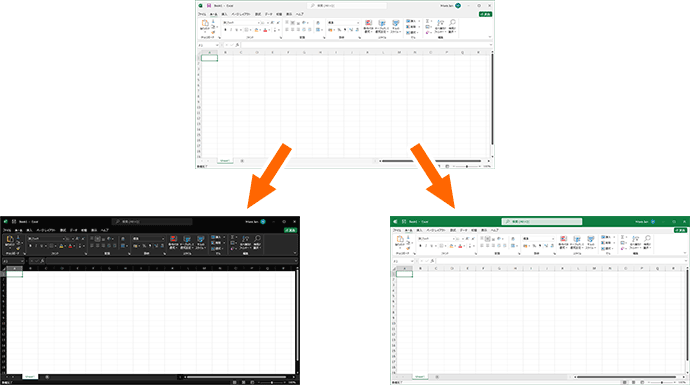This screenshot has width=690, height=385.
Task: Click Conditional Formatting icon in the dark Excel window
Action: coord(173,239)
